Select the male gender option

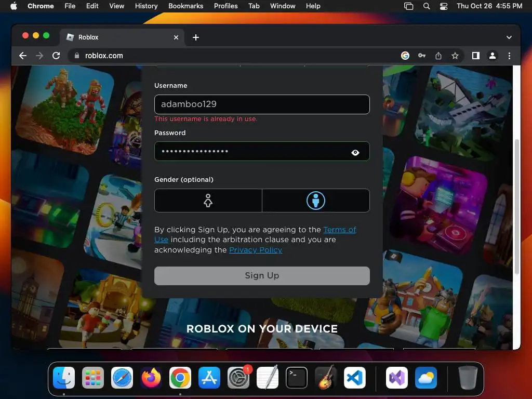(x=316, y=201)
